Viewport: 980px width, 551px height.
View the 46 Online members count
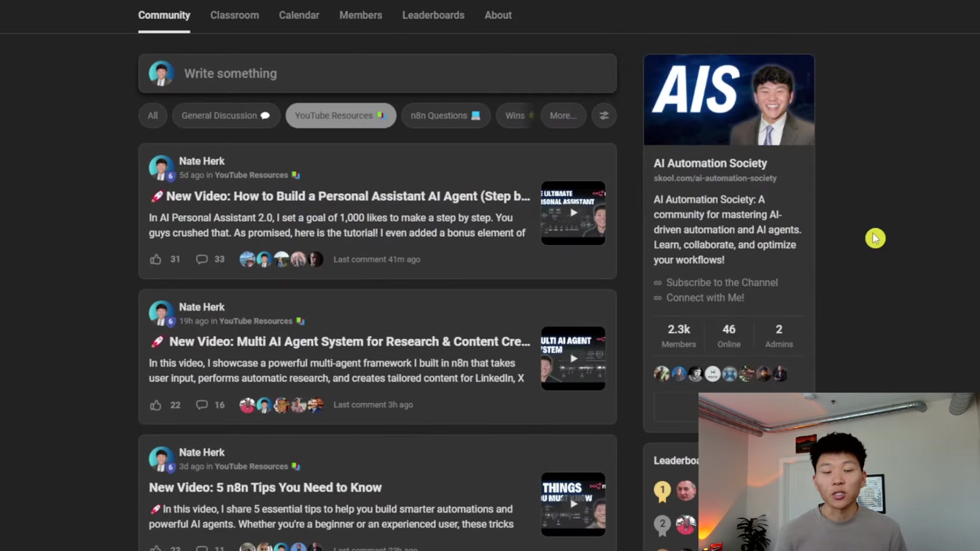point(728,336)
